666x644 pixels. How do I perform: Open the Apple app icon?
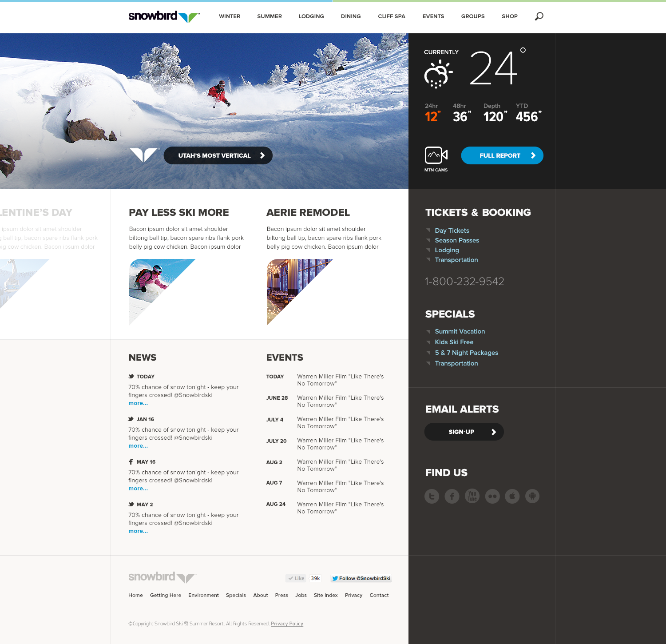click(512, 496)
